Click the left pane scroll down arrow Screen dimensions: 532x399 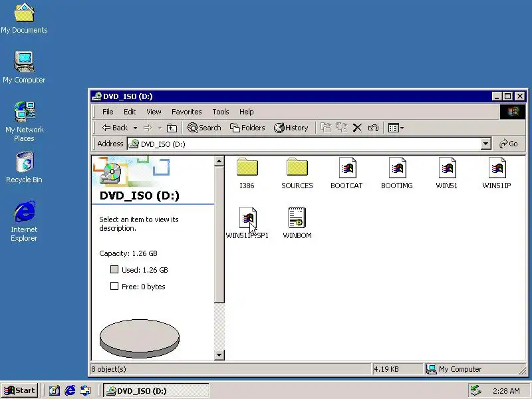[219, 355]
